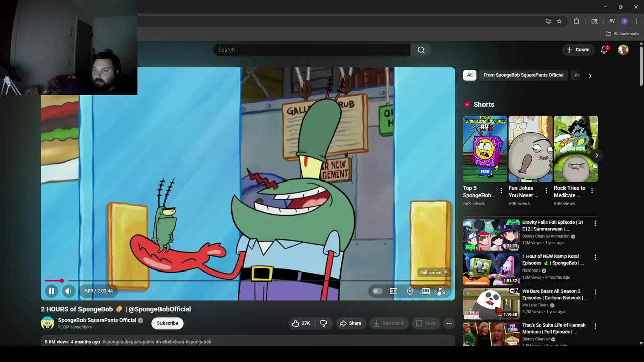Click the search magnifier button
This screenshot has width=644, height=362.
pos(421,50)
